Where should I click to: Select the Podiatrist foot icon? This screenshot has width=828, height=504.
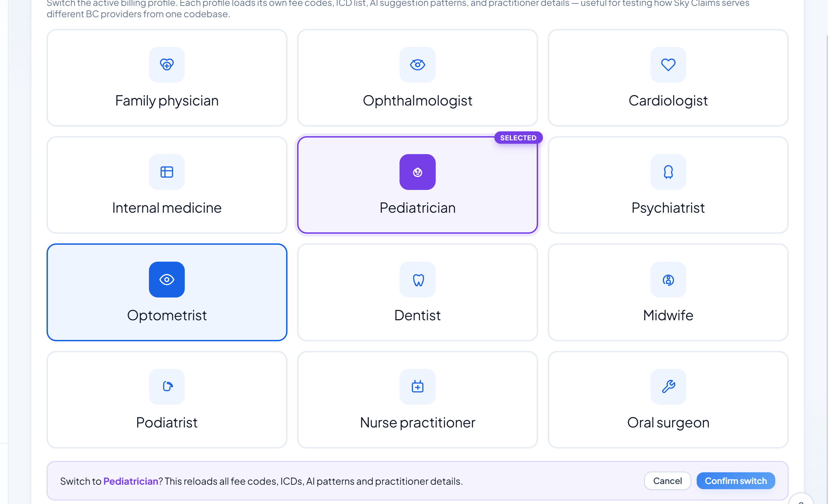pos(167,387)
